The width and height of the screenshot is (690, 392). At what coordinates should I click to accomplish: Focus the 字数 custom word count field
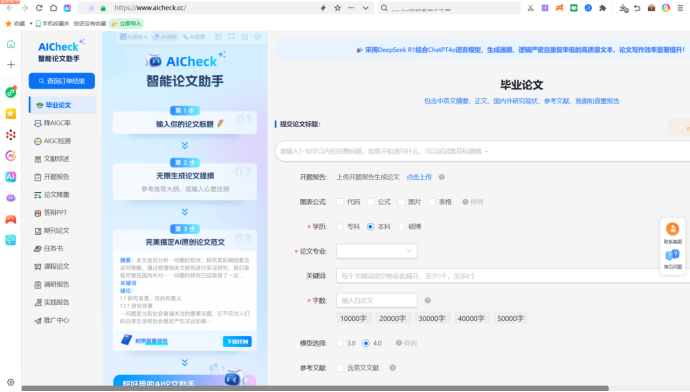point(377,300)
